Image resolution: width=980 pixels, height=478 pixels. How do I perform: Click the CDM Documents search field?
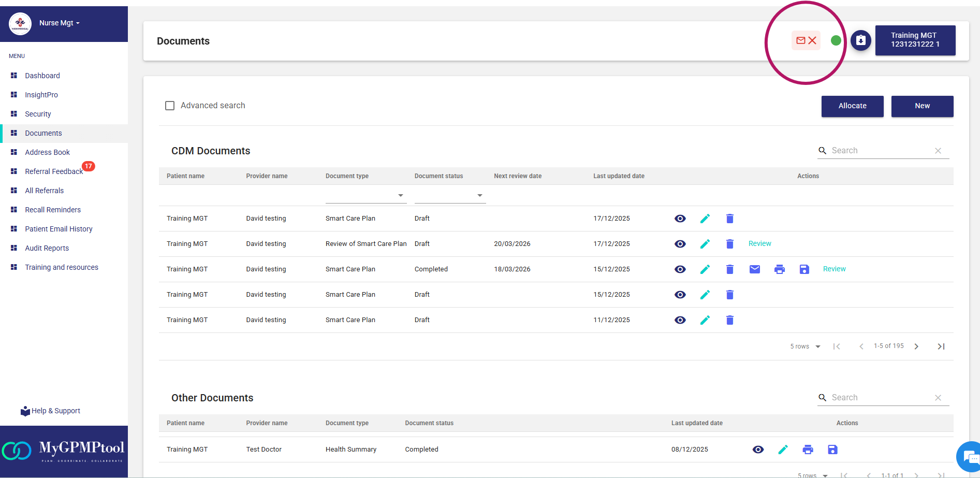[x=880, y=151]
